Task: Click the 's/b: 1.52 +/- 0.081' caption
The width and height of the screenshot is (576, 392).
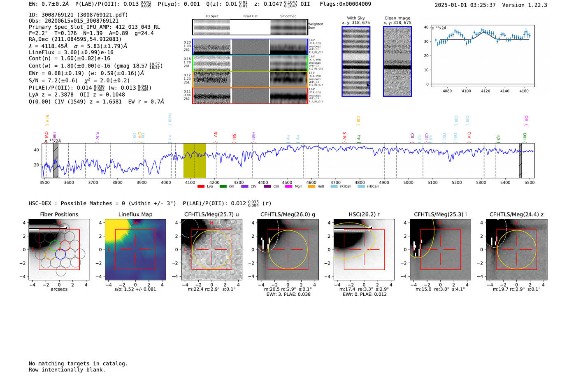Action: (x=135, y=289)
